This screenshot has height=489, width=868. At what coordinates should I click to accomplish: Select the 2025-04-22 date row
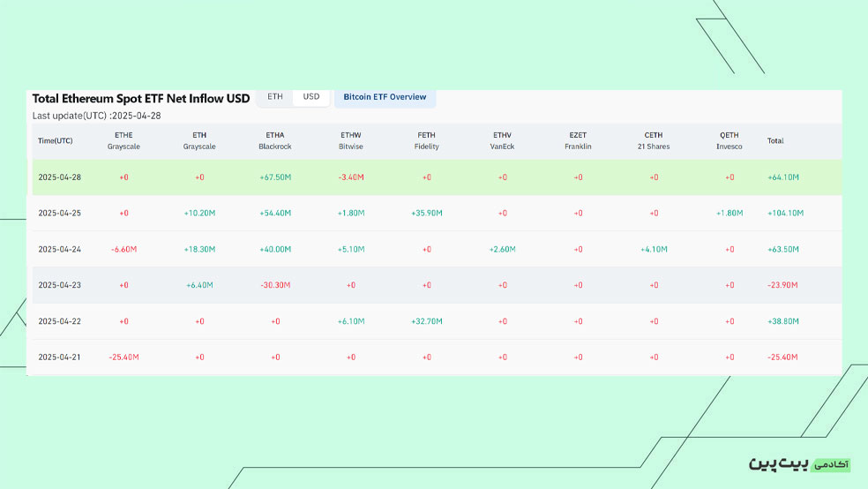tap(437, 321)
